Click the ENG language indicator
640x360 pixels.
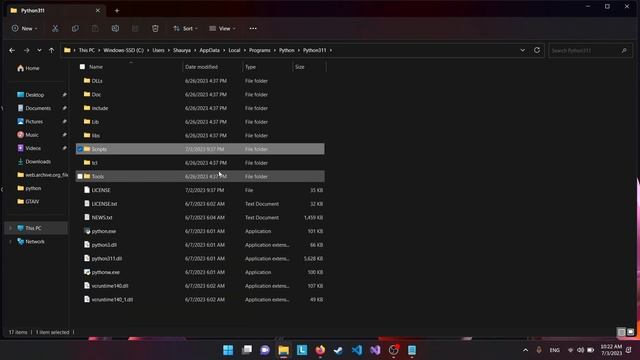[554, 350]
